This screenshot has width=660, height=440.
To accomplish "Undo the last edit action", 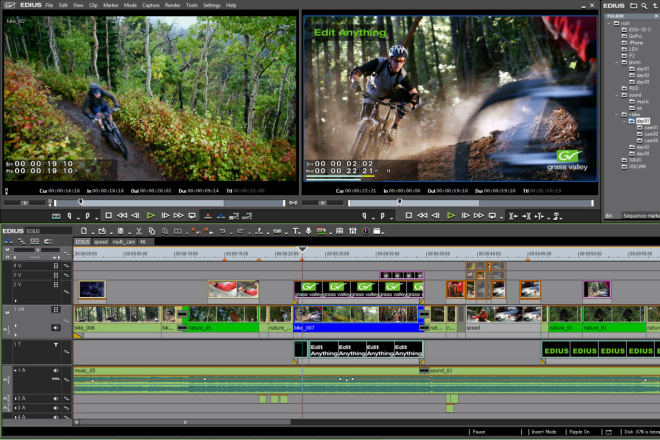I will click(x=222, y=231).
